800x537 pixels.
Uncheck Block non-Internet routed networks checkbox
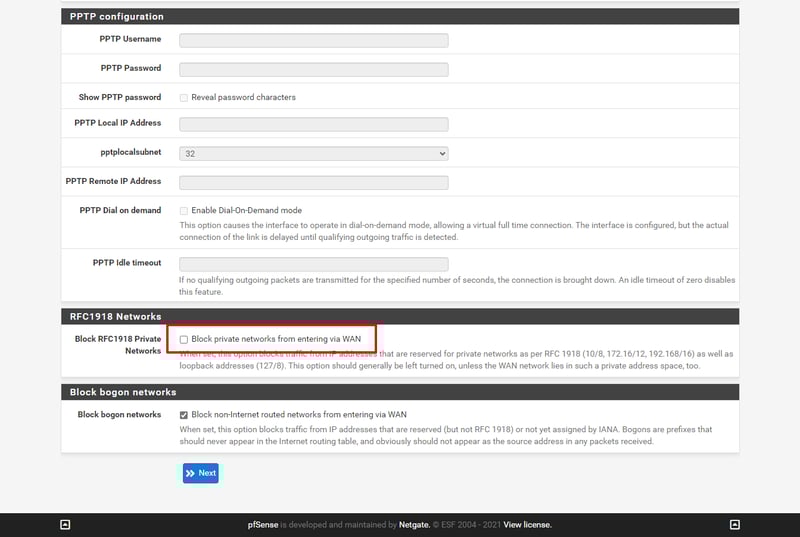click(x=184, y=414)
